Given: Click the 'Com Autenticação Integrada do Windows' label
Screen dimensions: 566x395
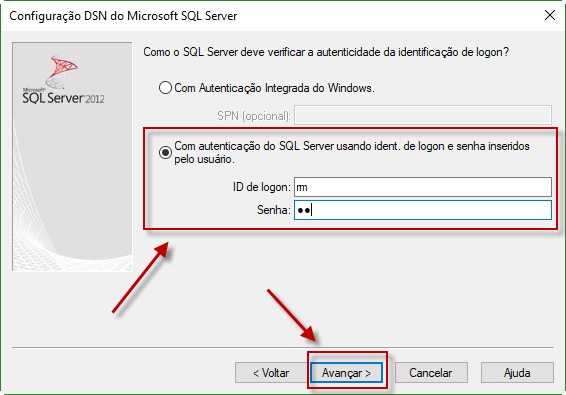Looking at the screenshot, I should tap(274, 88).
